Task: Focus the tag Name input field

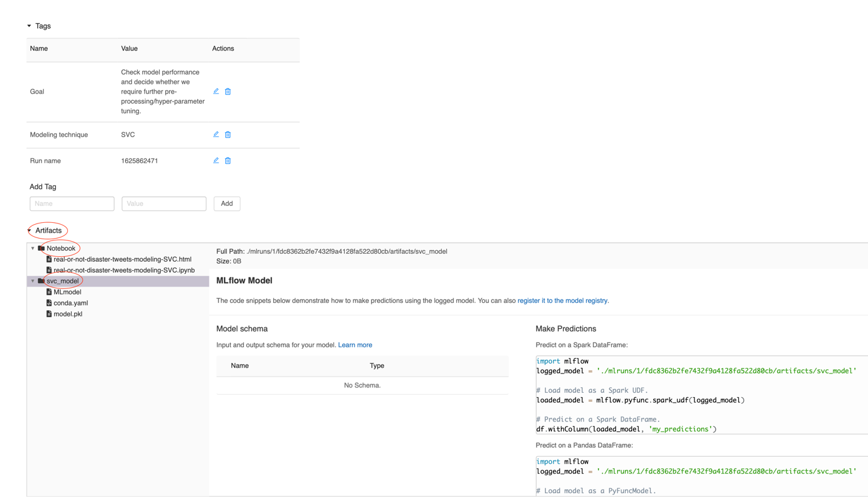Action: pyautogui.click(x=72, y=204)
